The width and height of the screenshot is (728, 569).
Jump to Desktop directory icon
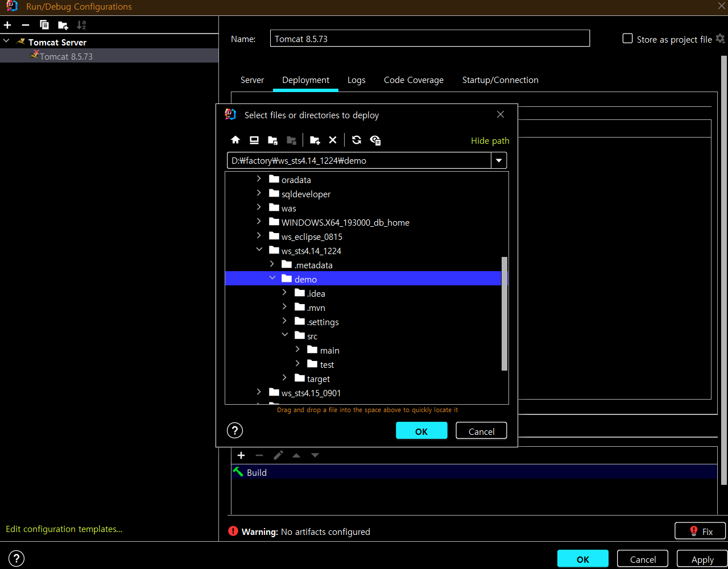click(254, 140)
